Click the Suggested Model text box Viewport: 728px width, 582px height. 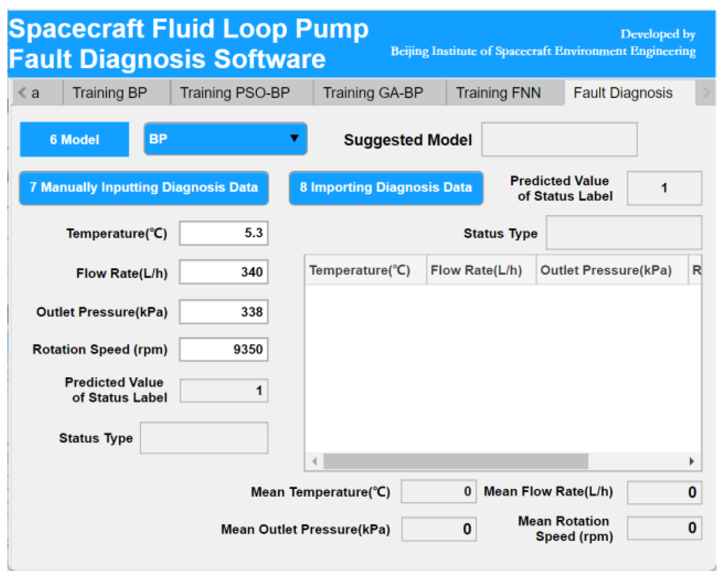559,140
